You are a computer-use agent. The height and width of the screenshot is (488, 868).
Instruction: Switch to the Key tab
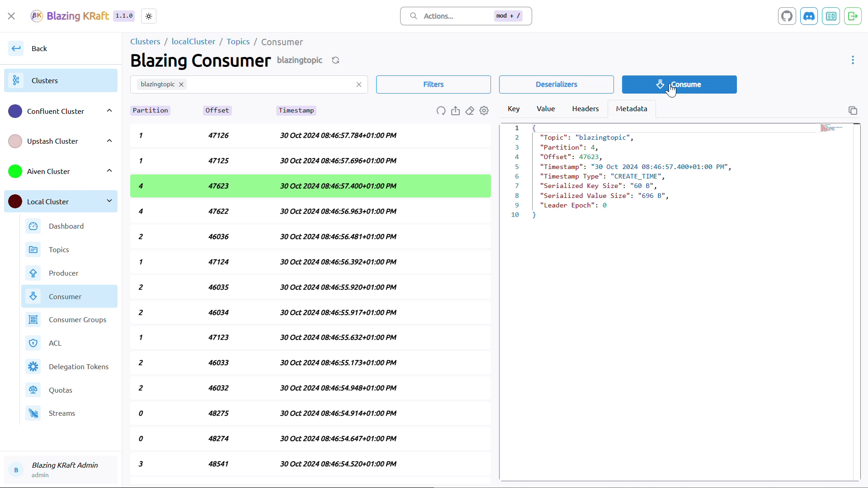point(514,109)
